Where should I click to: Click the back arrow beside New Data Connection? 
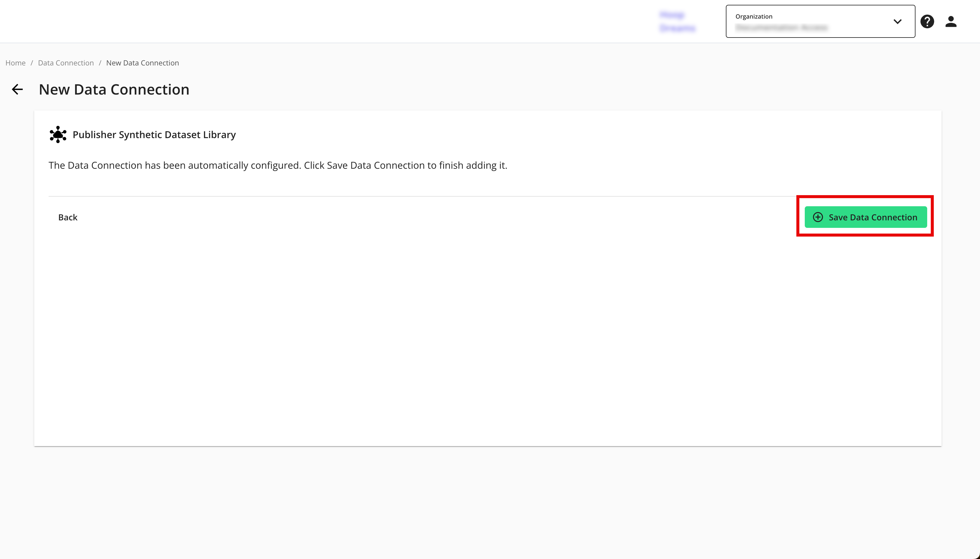pos(17,89)
